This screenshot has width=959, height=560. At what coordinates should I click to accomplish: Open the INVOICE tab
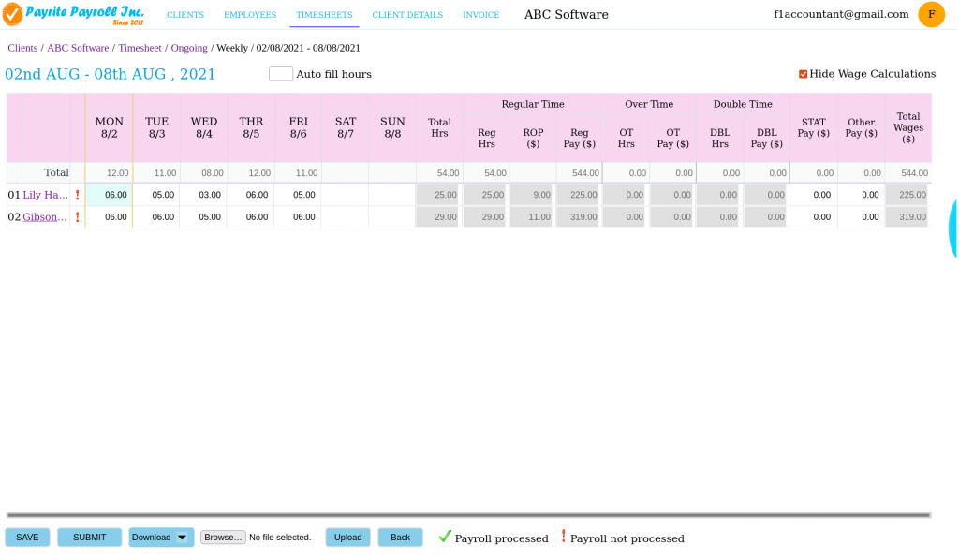coord(481,15)
